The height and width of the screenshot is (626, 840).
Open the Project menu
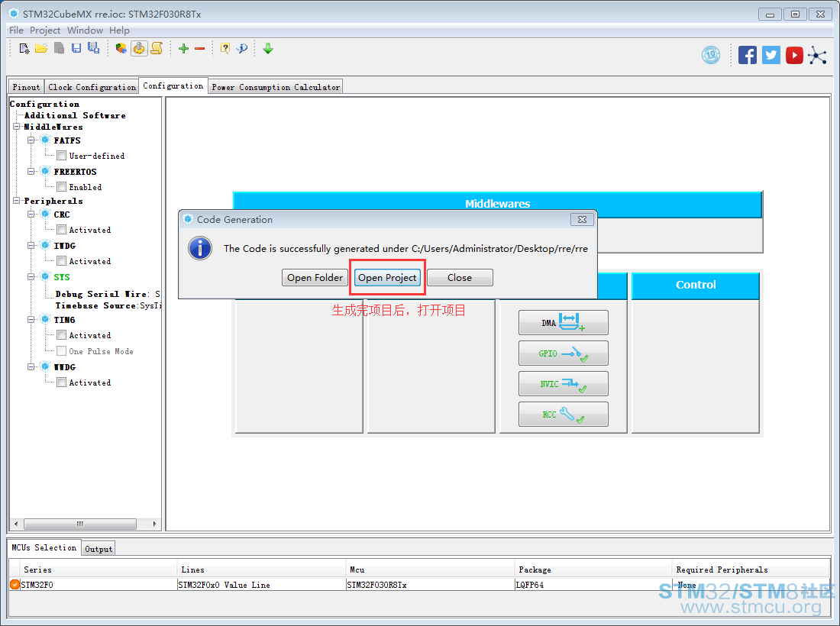[x=45, y=30]
